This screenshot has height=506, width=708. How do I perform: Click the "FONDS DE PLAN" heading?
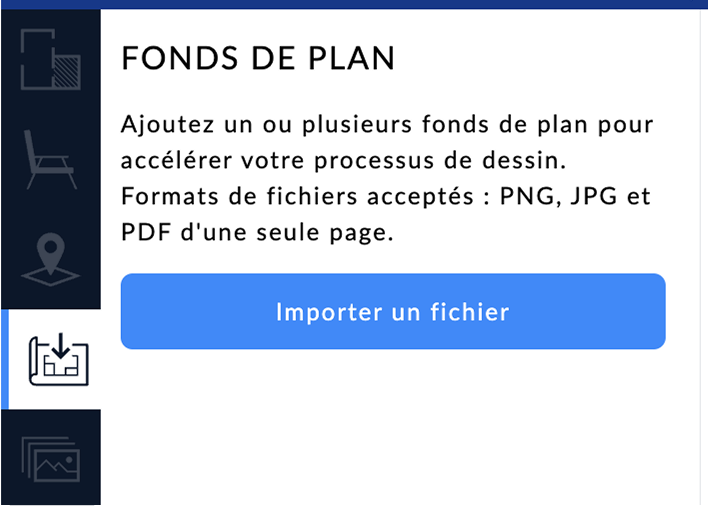coord(258,59)
